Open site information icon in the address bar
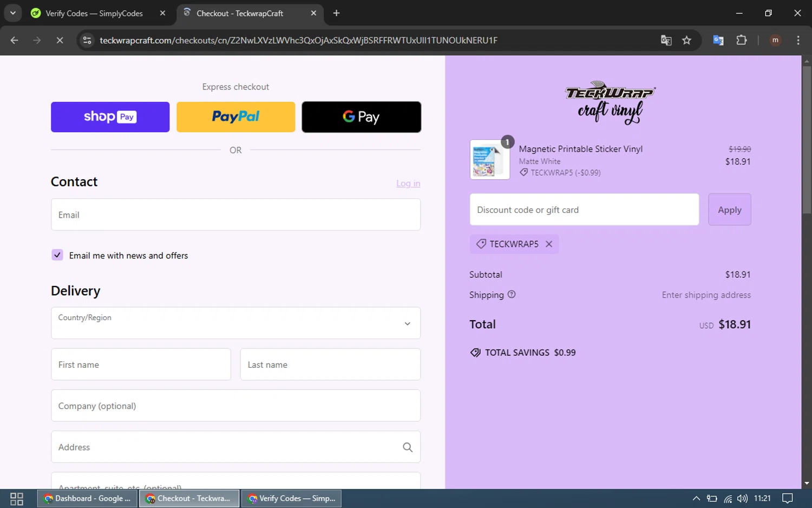The image size is (812, 508). (87, 40)
